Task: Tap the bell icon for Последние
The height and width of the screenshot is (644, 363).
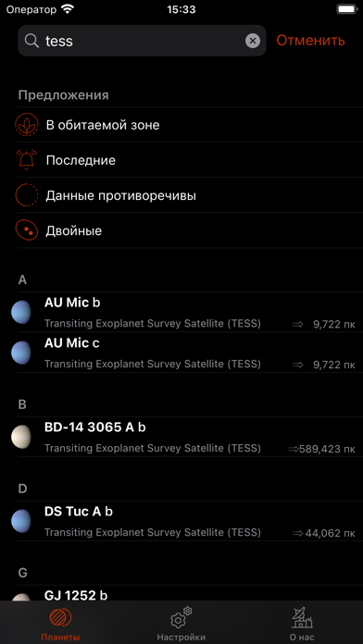Action: tap(27, 160)
